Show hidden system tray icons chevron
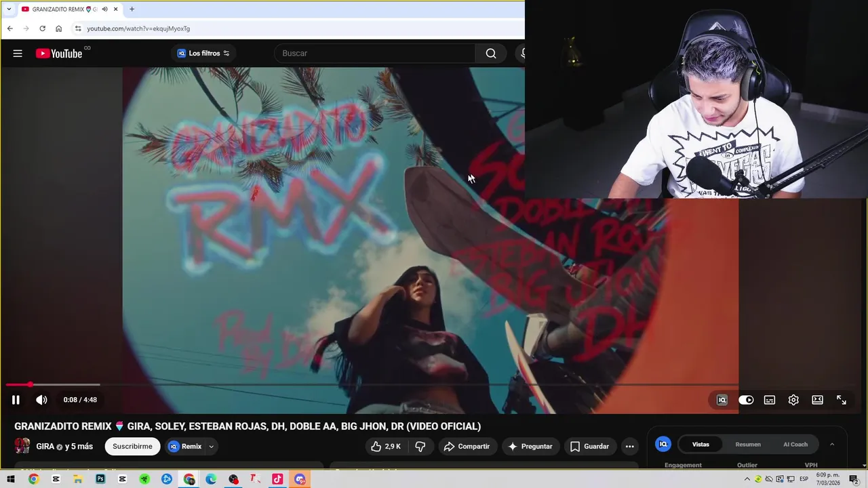The height and width of the screenshot is (488, 868). pyautogui.click(x=747, y=479)
